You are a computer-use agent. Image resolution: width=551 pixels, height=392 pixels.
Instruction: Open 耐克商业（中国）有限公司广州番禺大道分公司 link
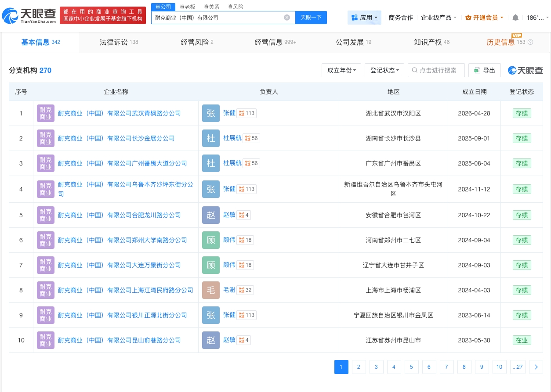point(123,163)
